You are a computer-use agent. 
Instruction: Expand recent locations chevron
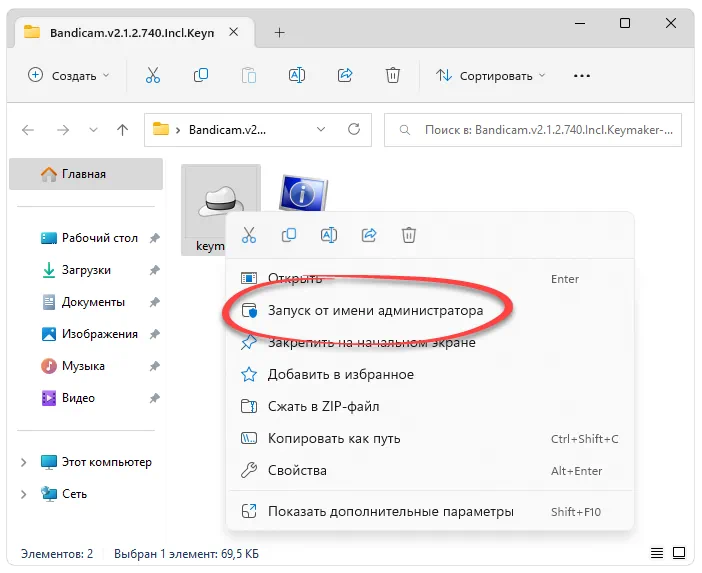coord(93,130)
